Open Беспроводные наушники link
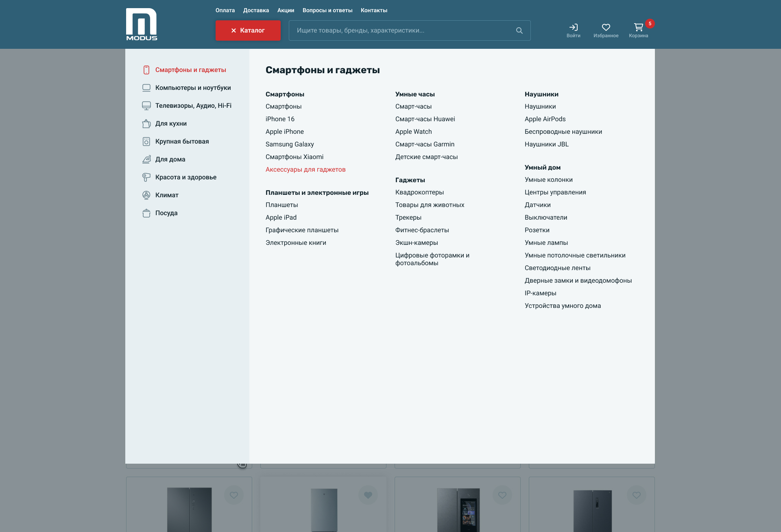781x532 pixels. [x=563, y=132]
